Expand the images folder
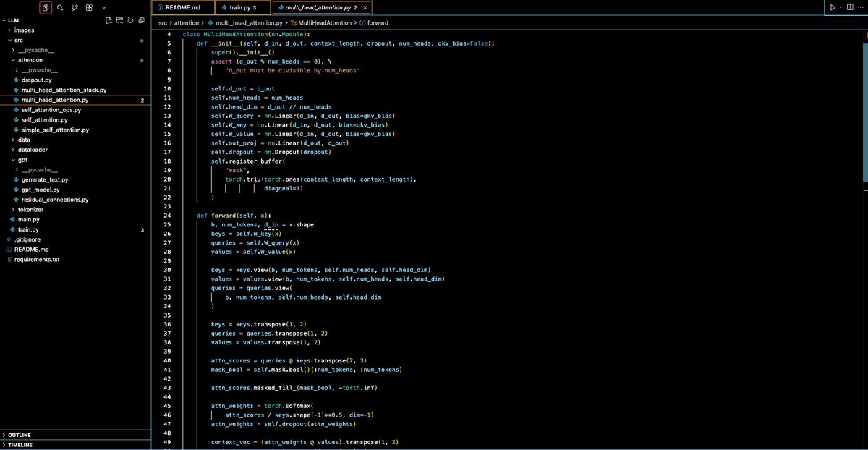This screenshot has height=450, width=868. [75, 30]
